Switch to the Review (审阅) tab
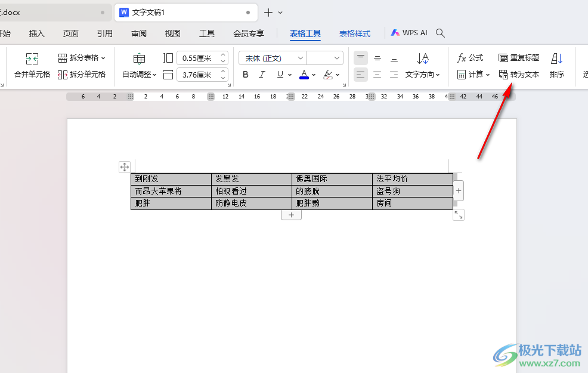 tap(139, 33)
